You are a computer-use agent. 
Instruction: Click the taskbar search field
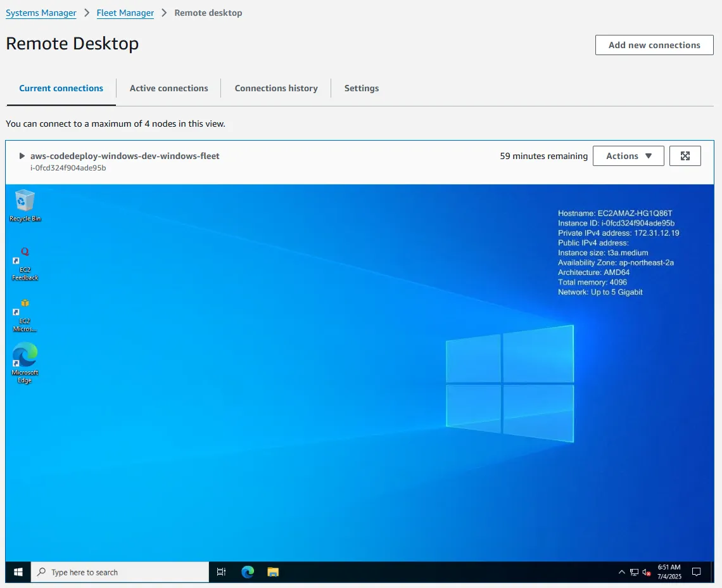[x=120, y=572]
